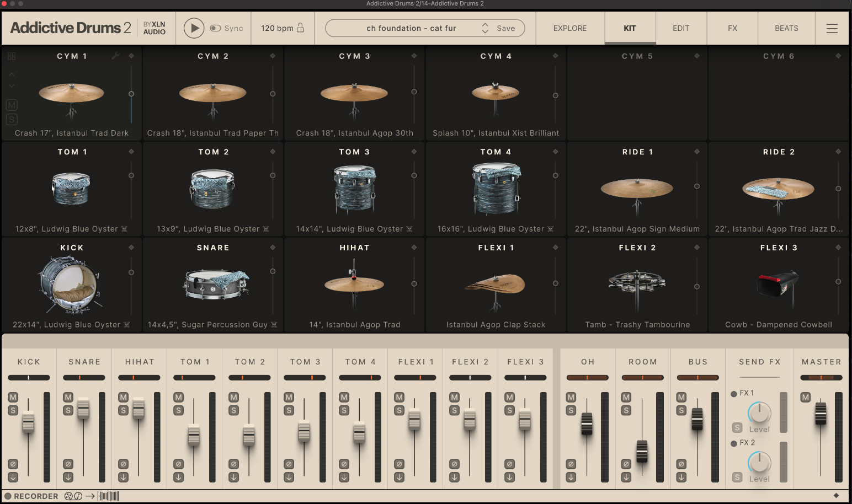
Task: Click the Ludwig Blue Oyster kick drum image
Action: click(70, 285)
